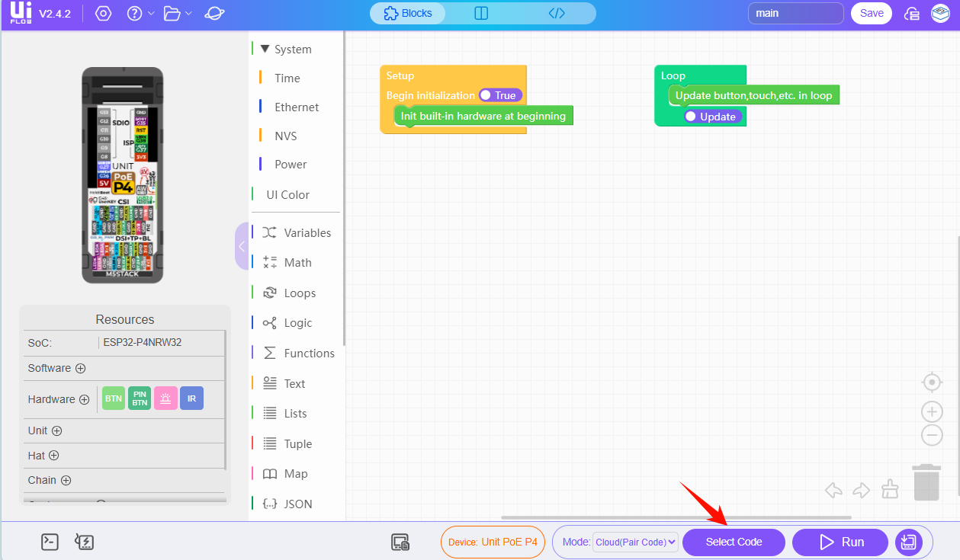This screenshot has width=960, height=560.
Task: Click the Run button
Action: click(840, 542)
